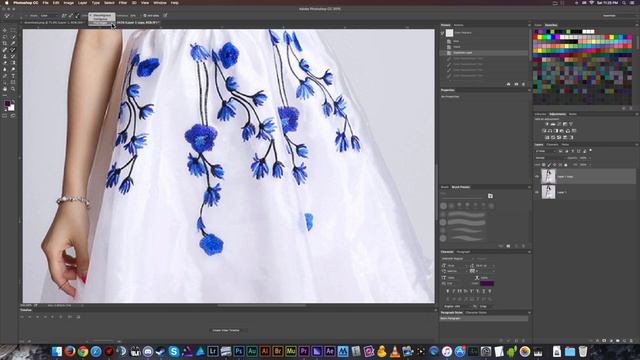Image resolution: width=640 pixels, height=360 pixels.
Task: Select the Move tool
Action: (4, 30)
